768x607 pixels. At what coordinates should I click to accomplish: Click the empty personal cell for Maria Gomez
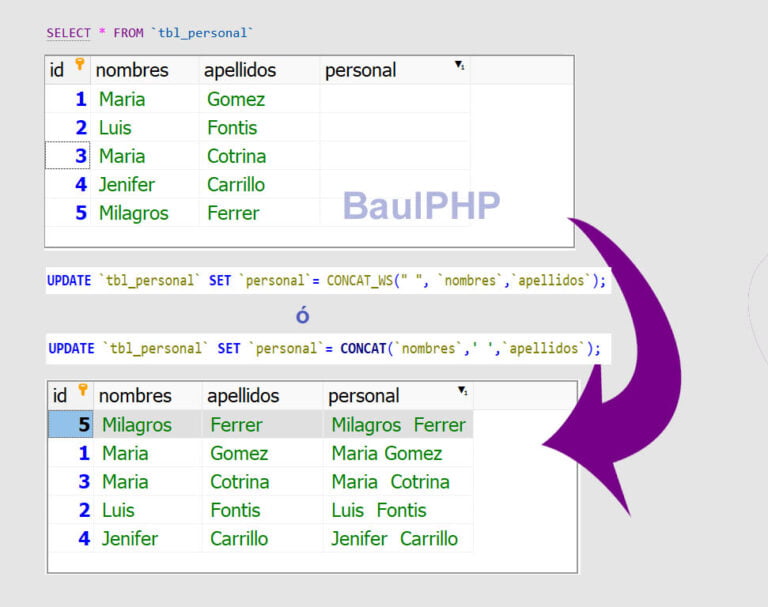(x=394, y=99)
